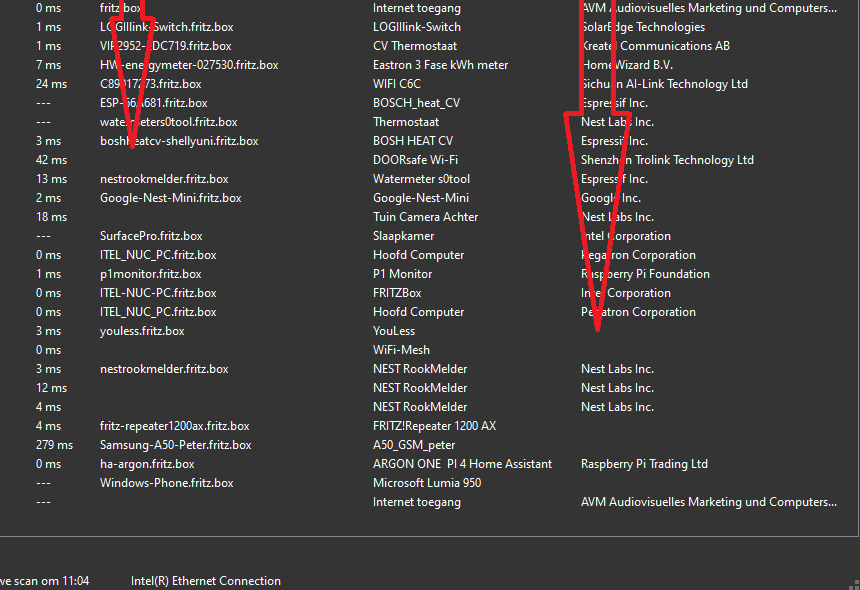Select the WIFI C6C device name
This screenshot has width=860, height=590.
(x=397, y=84)
